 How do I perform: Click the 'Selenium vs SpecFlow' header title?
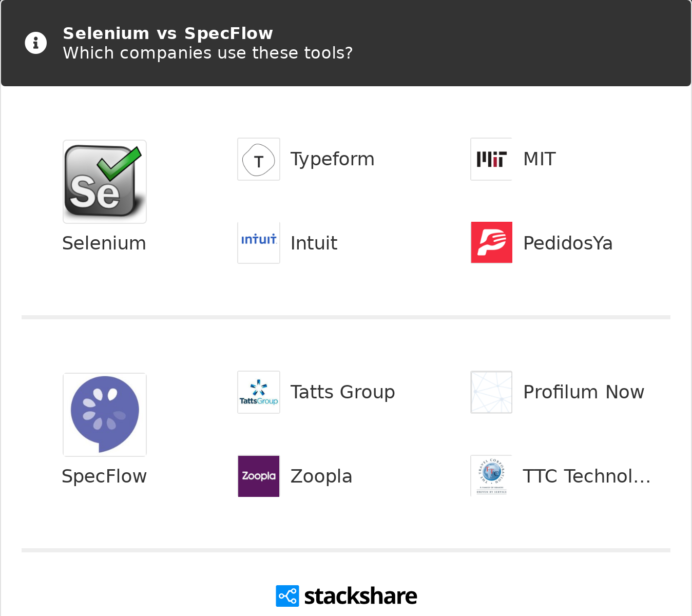[168, 33]
